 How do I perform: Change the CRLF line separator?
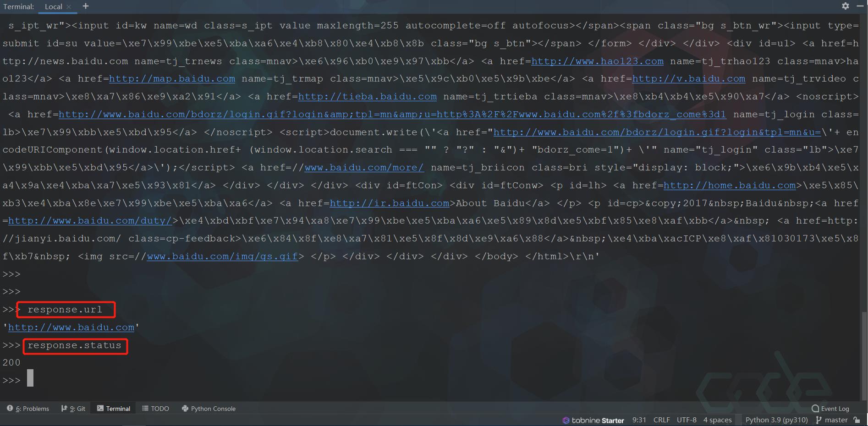coord(662,420)
